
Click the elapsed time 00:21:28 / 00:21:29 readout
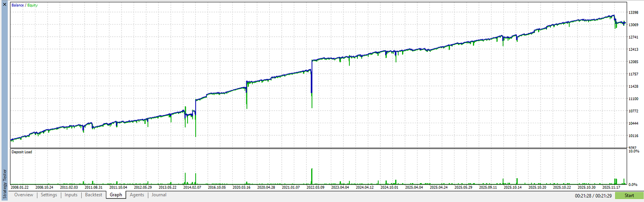pos(593,196)
